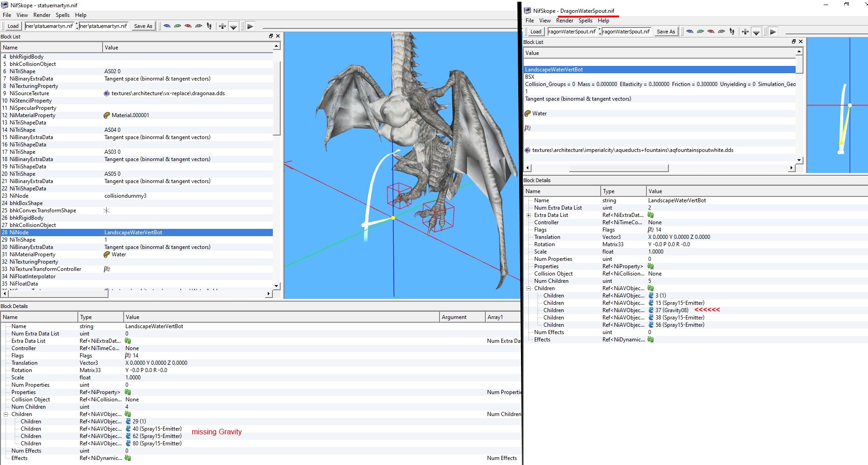The image size is (868, 465).
Task: Click the Material.000001 material icon
Action: click(x=107, y=115)
